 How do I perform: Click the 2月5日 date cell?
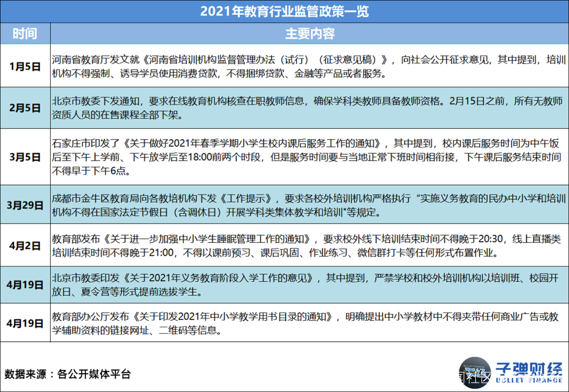(25, 108)
